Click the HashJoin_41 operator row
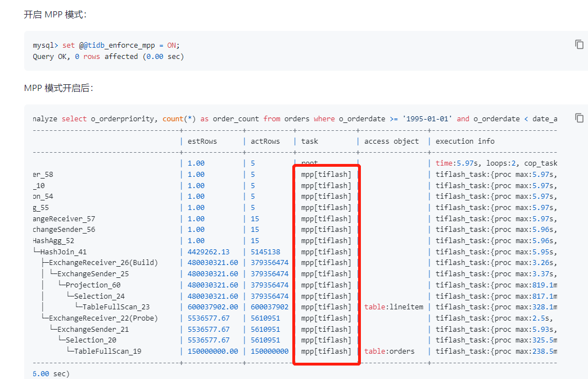The image size is (588, 379). [x=63, y=252]
